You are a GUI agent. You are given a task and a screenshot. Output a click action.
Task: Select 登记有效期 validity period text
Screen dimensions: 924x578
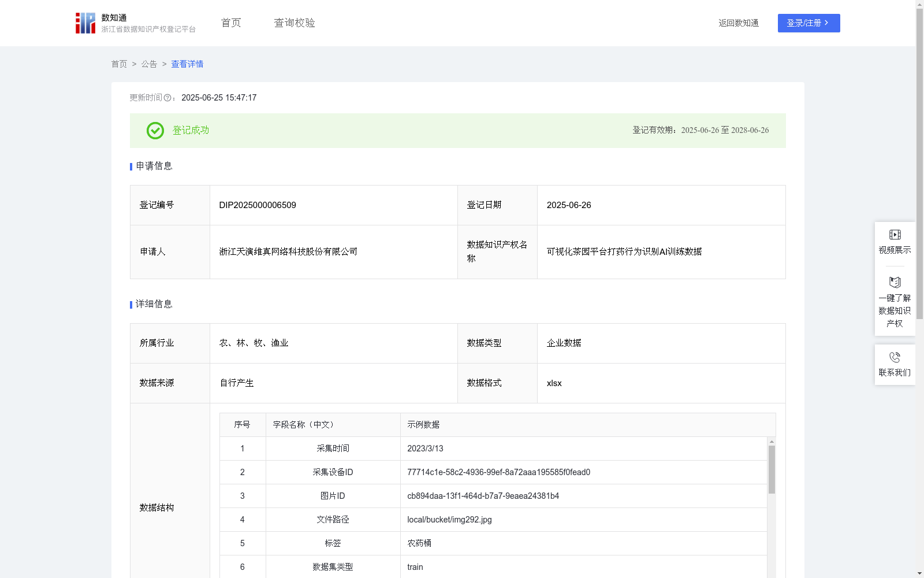pyautogui.click(x=701, y=131)
